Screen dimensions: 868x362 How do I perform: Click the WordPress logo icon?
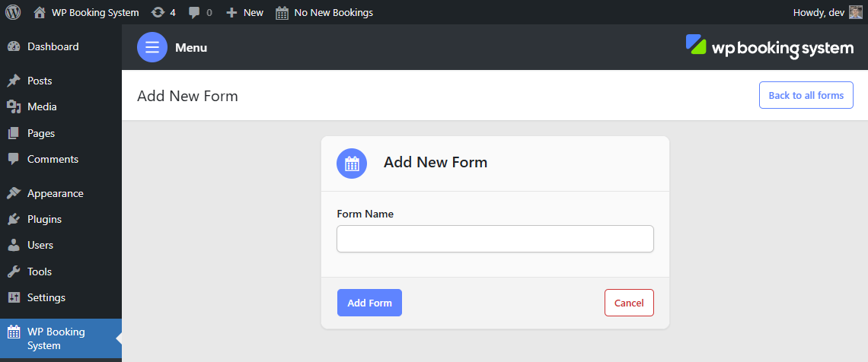click(13, 12)
